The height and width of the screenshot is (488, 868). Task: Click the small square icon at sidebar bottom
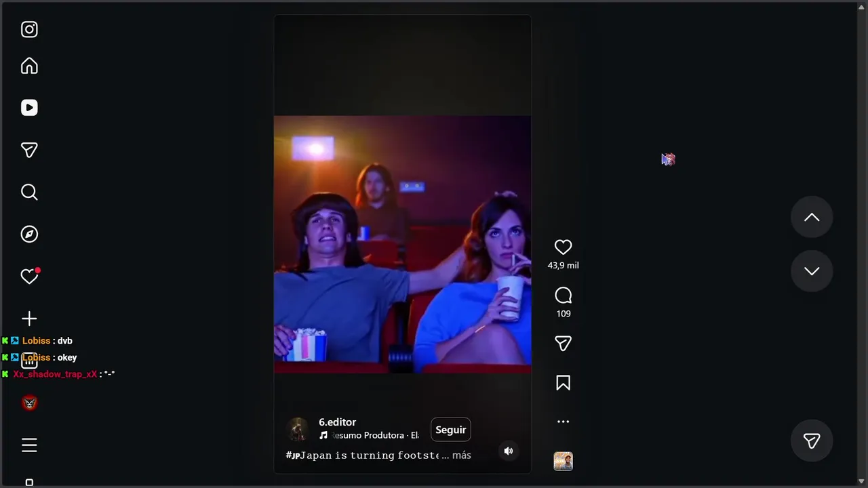pos(29,483)
